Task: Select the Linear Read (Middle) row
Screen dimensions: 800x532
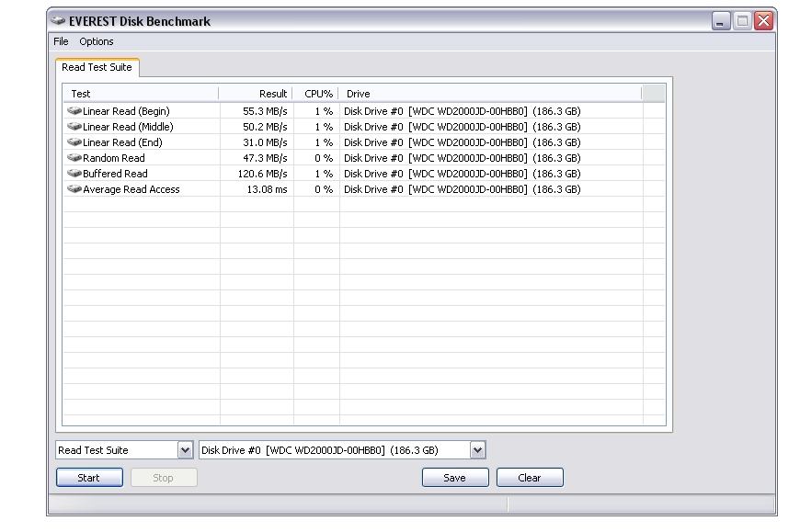Action: click(x=364, y=127)
